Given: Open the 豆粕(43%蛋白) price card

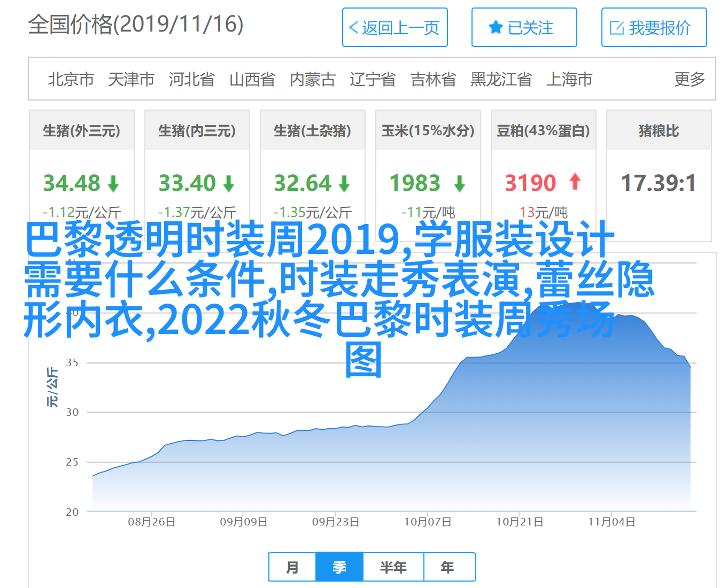Looking at the screenshot, I should click(544, 176).
